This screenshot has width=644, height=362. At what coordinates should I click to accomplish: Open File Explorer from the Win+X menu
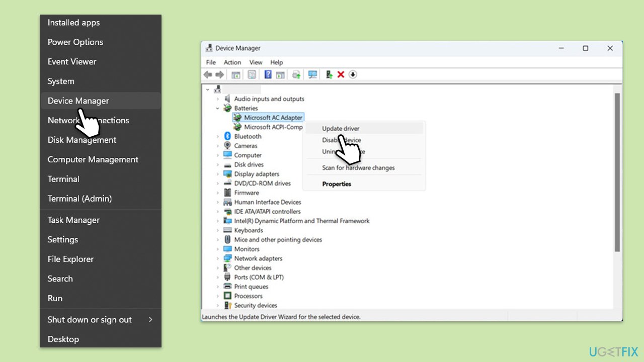[101, 259]
